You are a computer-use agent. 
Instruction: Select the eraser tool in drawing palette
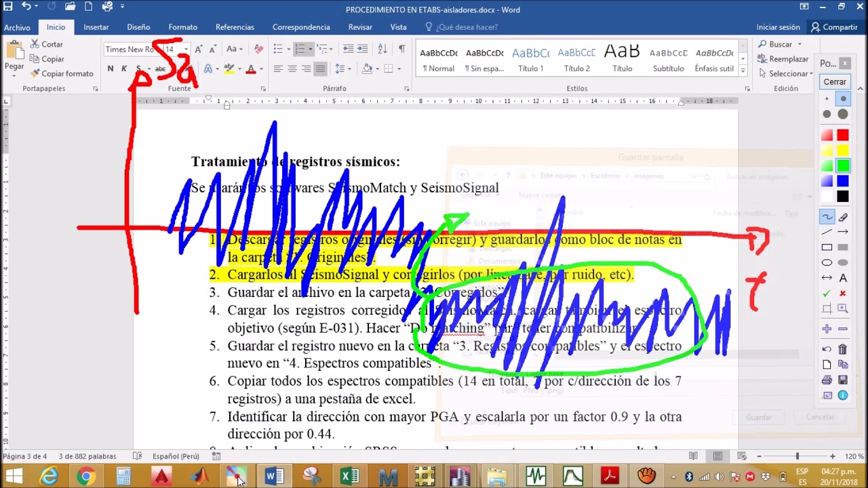click(x=843, y=217)
